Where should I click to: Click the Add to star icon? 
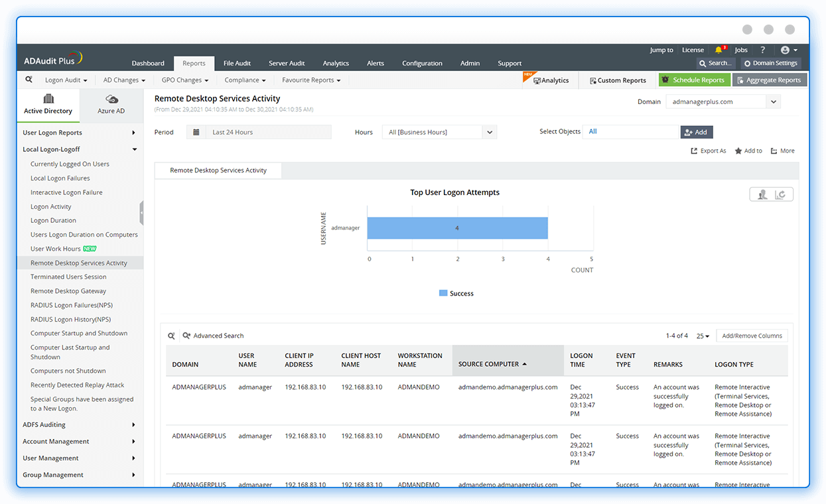click(738, 151)
